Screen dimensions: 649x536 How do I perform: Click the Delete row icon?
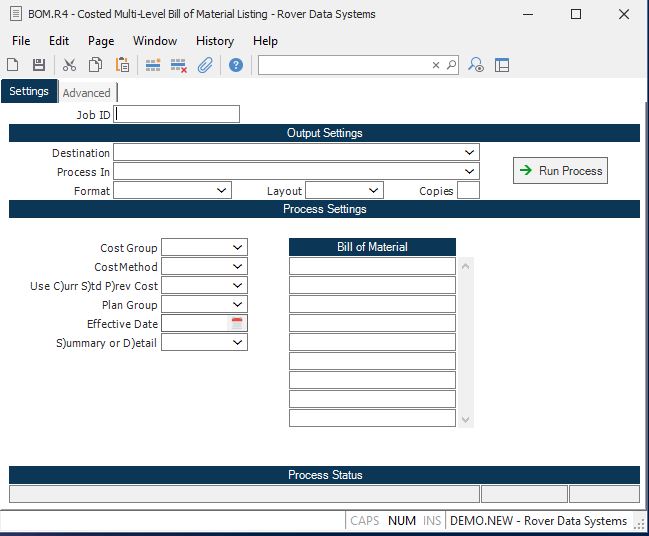(179, 65)
